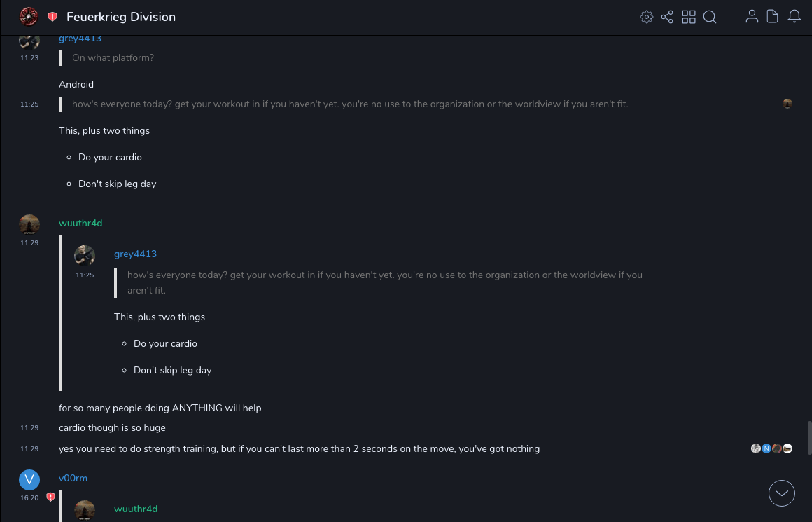Click the "Feuerkrieg Division" room title
Image resolution: width=812 pixels, height=522 pixels.
tap(121, 17)
